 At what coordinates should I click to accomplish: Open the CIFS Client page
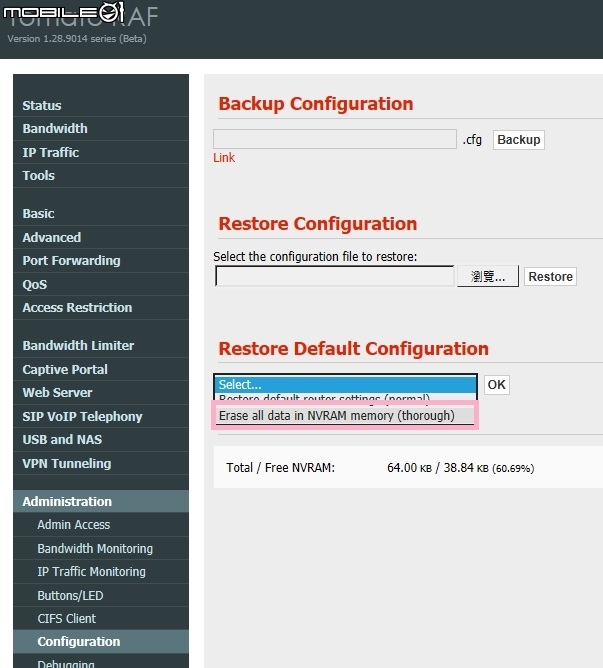[x=67, y=619]
